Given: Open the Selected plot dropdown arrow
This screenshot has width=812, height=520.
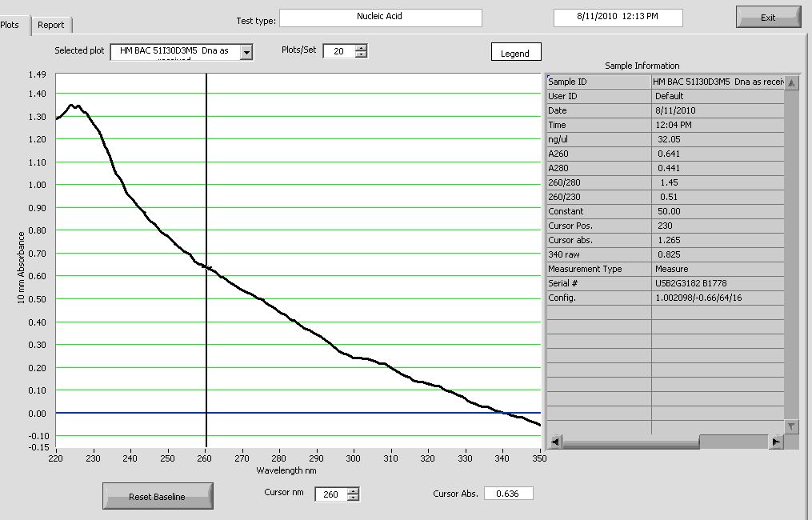Looking at the screenshot, I should [x=247, y=52].
